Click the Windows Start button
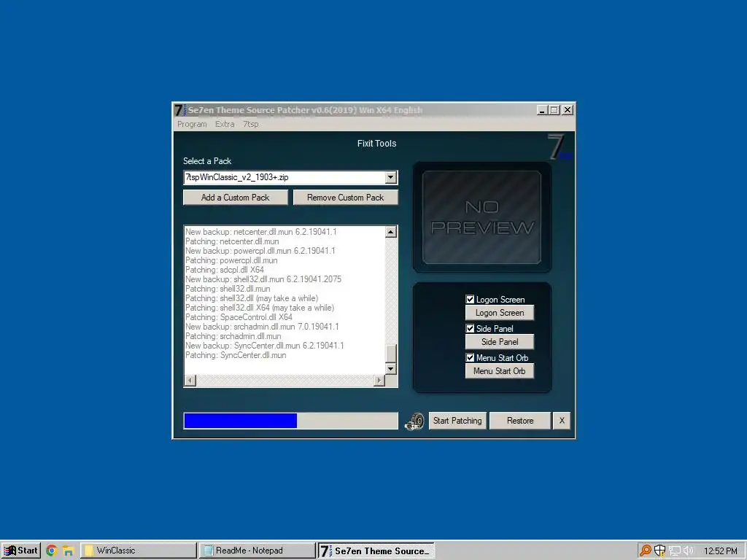Viewport: 747px width, 560px height. pos(21,551)
